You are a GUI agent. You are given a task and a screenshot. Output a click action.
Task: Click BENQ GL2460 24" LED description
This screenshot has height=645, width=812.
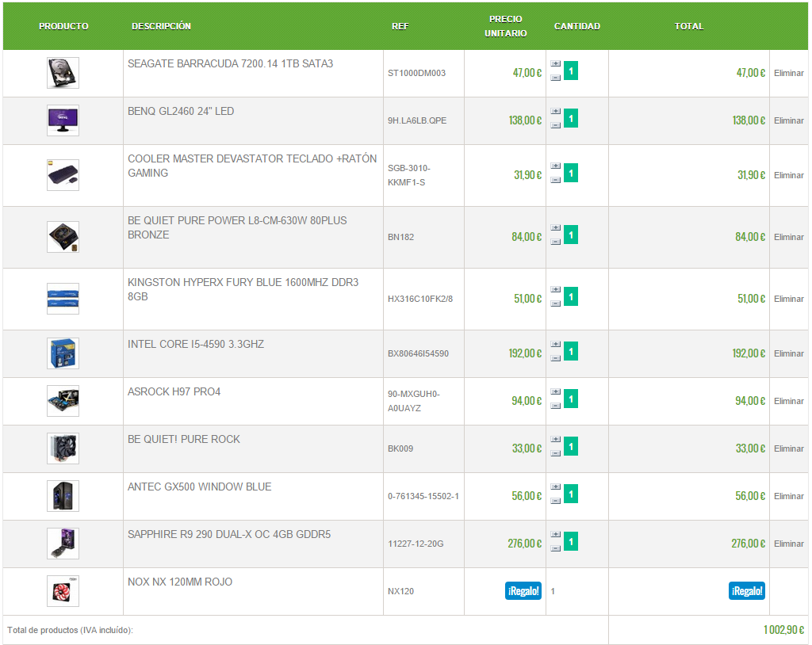point(181,111)
